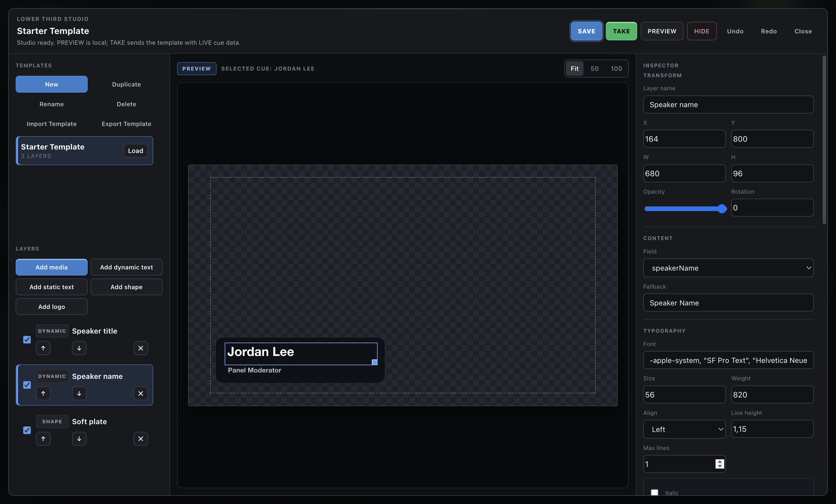This screenshot has height=504, width=836.
Task: Click the Max lines stepper arrows
Action: coord(720,464)
